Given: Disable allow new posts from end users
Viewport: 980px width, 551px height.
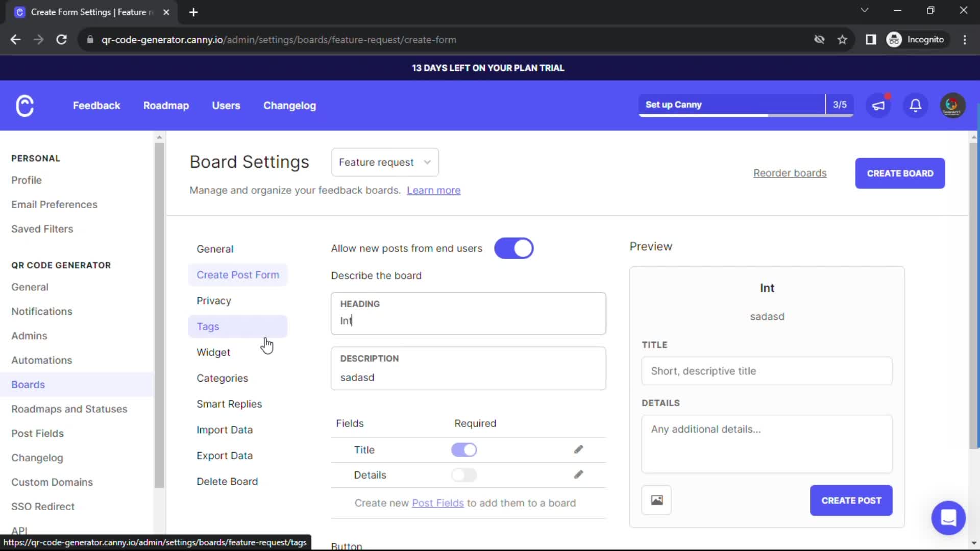Looking at the screenshot, I should (514, 248).
